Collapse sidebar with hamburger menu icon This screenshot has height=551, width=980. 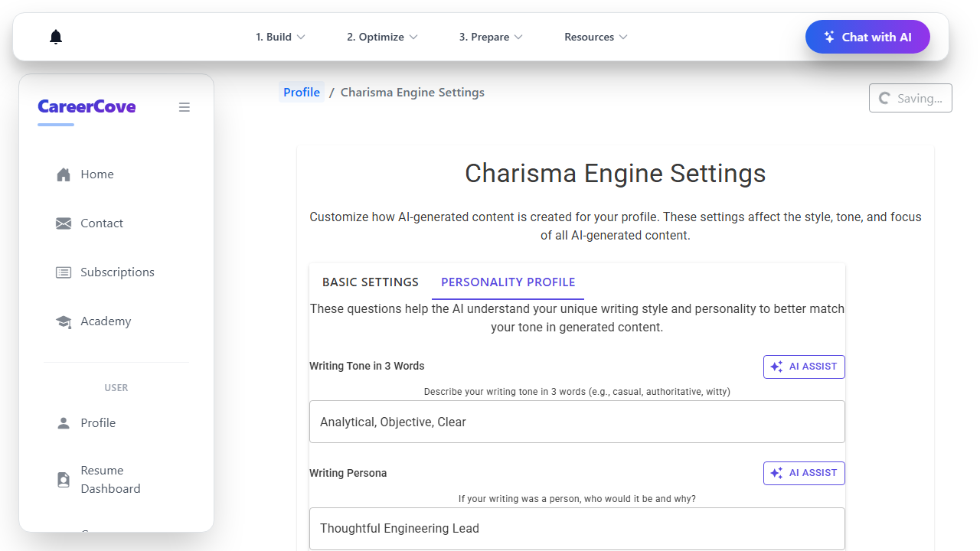coord(185,107)
